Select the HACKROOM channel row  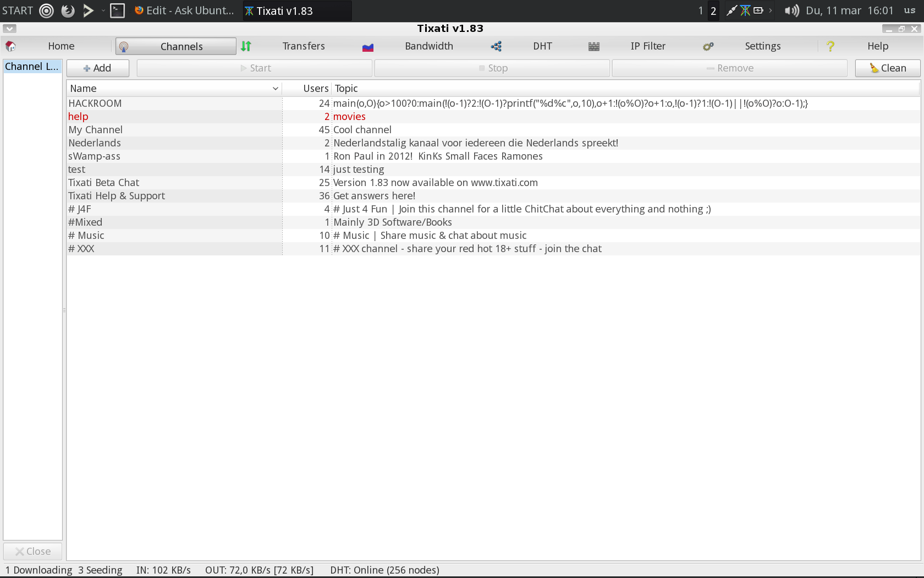tap(493, 103)
